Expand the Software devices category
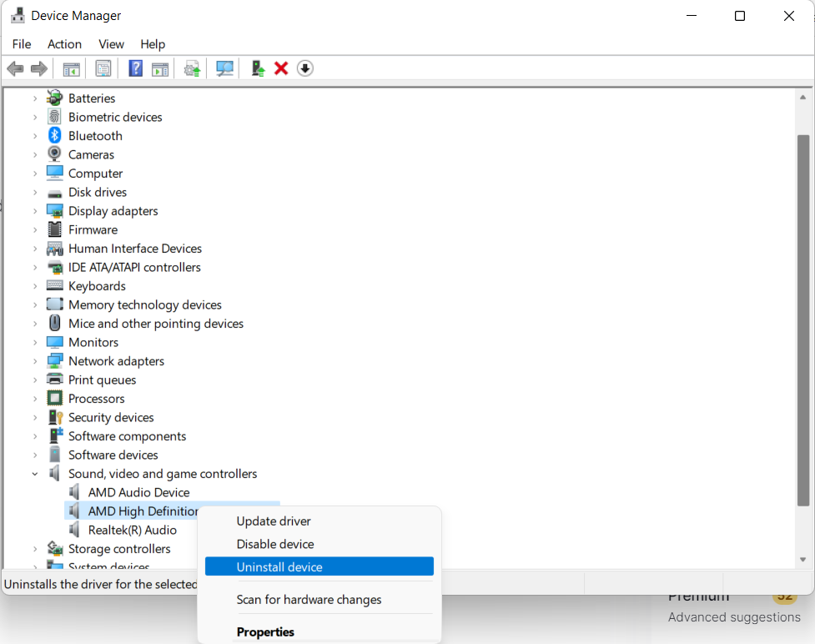Screen dimensions: 815x644 pos(35,455)
